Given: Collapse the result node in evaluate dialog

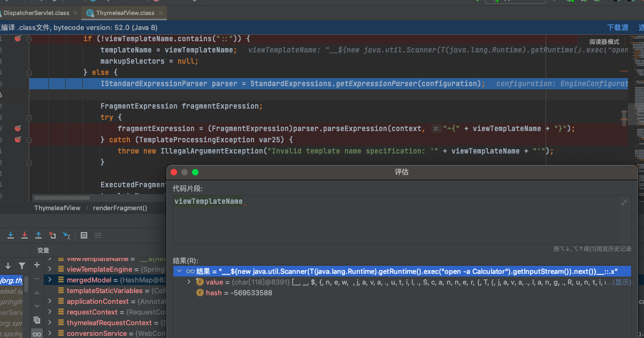Looking at the screenshot, I should click(x=179, y=271).
